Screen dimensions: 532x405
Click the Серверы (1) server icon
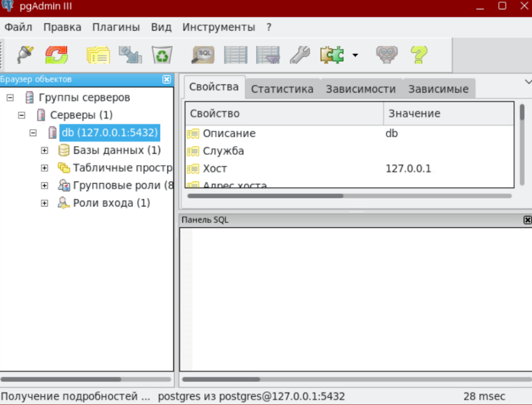[x=41, y=115]
